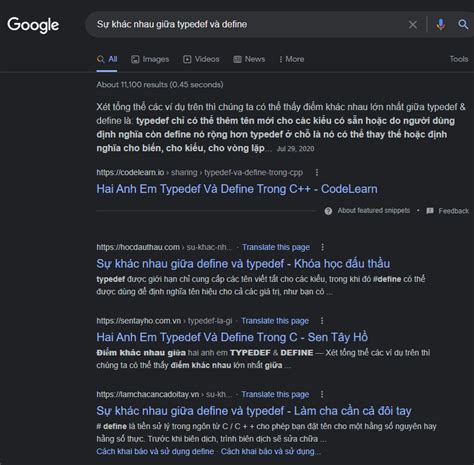Viewport: 474px width, 465px height.
Task: Click the Google logo
Action: (x=33, y=25)
